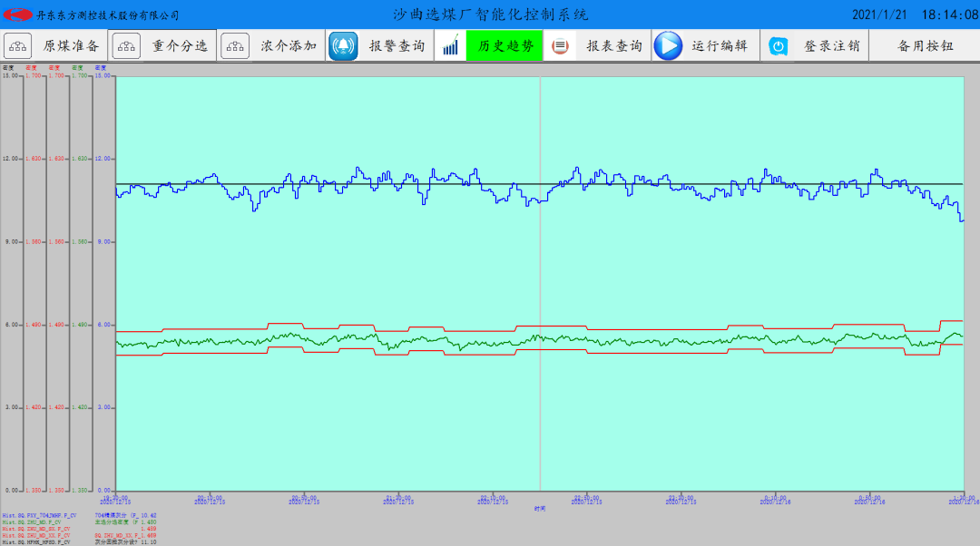
Task: Click the red company logo at top left
Action: coord(17,15)
